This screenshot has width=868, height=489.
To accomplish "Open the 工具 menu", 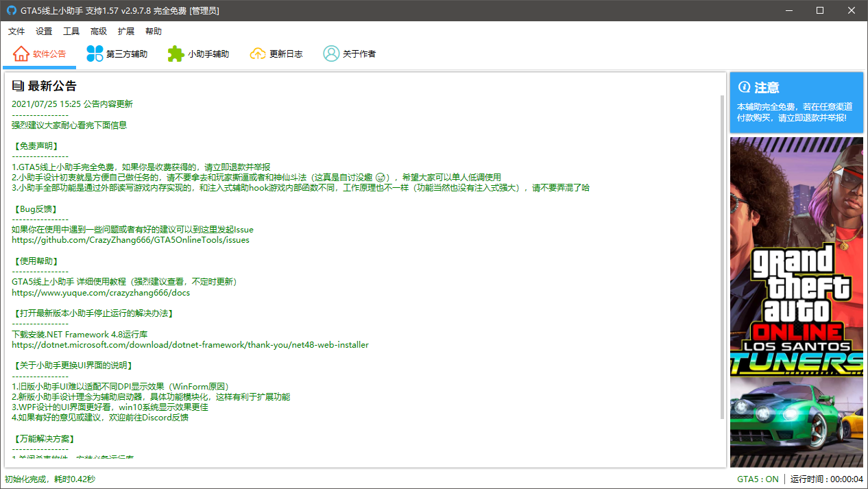I will 71,32.
